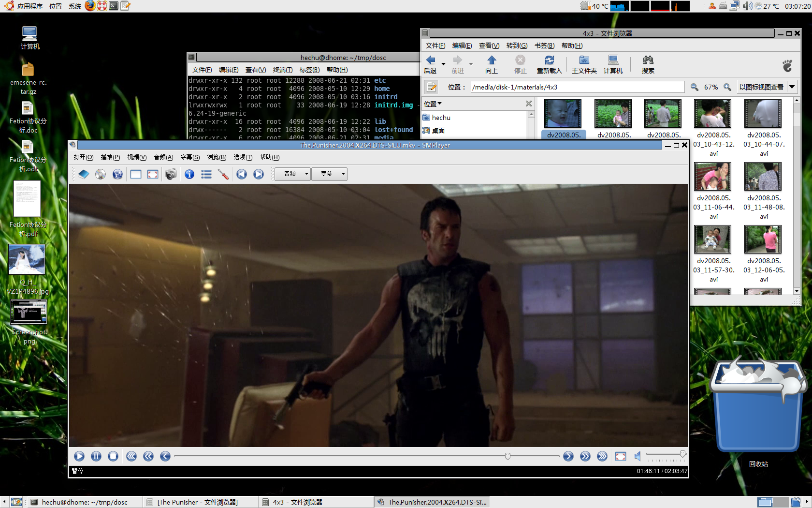The height and width of the screenshot is (508, 812).
Task: Go to 主文件夹 home folder in file browser
Action: coord(584,64)
